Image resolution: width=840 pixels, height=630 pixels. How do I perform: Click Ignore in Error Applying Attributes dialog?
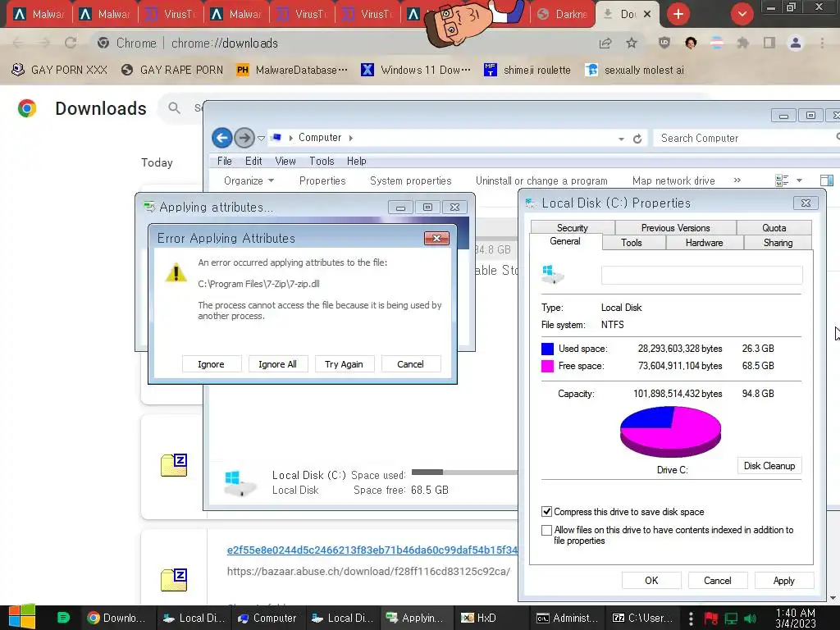[212, 364]
